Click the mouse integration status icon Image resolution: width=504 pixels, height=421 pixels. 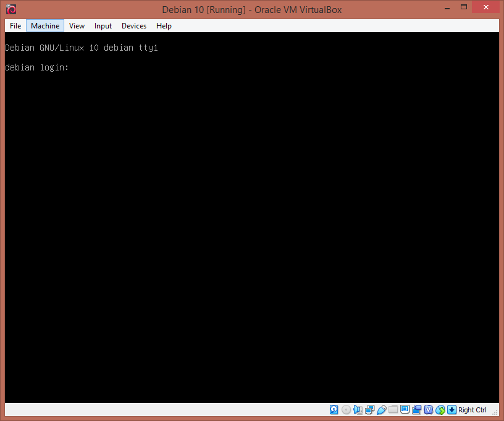(x=440, y=409)
